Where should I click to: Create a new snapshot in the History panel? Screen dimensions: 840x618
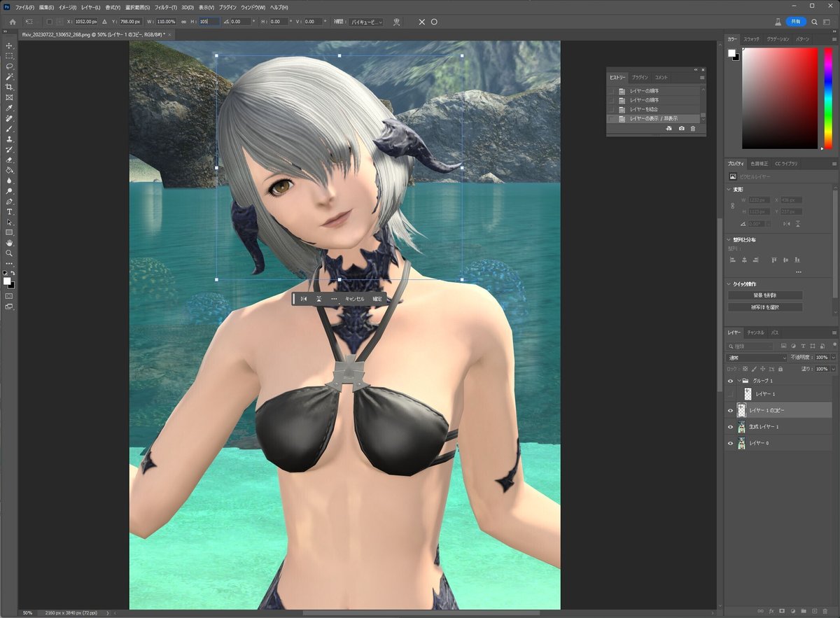pyautogui.click(x=682, y=129)
